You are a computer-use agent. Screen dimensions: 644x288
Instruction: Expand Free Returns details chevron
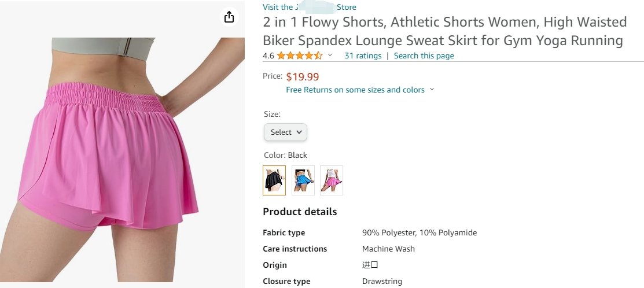point(432,90)
